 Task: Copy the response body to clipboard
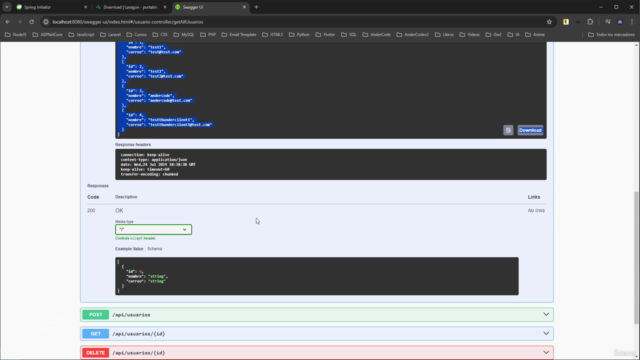[x=508, y=130]
